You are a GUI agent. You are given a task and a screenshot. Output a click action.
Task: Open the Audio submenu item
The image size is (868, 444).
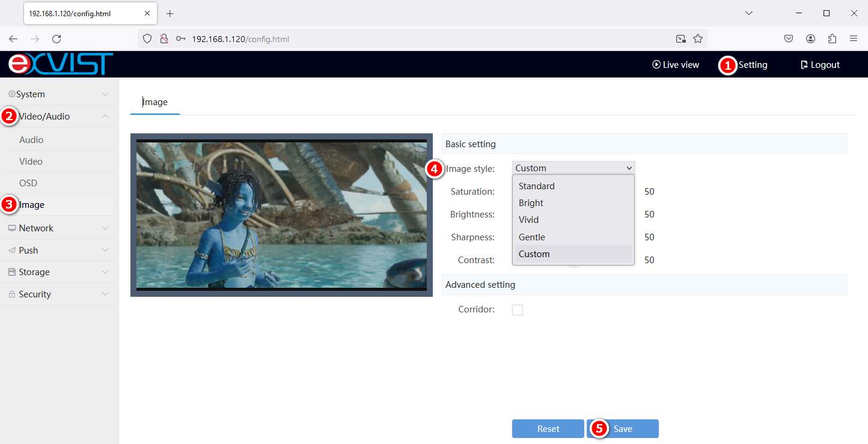[x=31, y=139]
